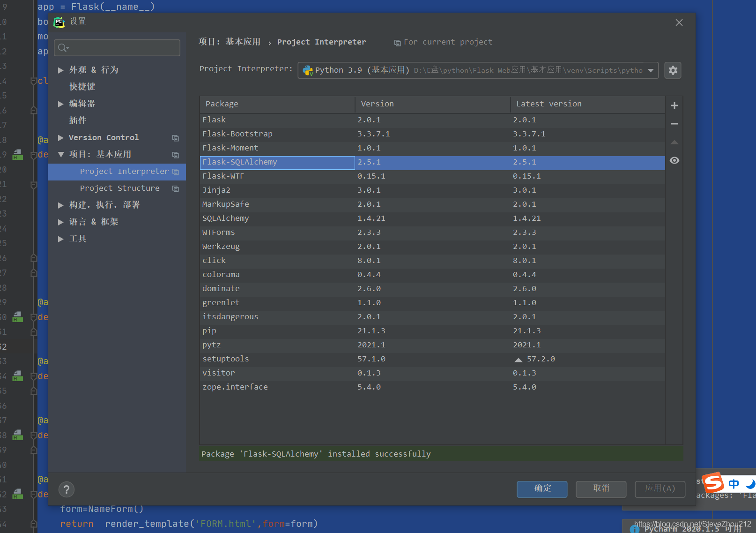Click the Sogou input method S icon
This screenshot has height=533, width=756.
713,482
